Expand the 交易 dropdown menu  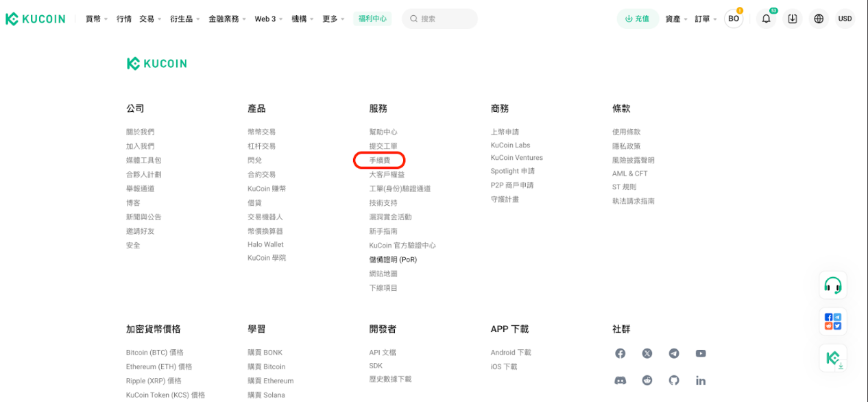click(150, 19)
